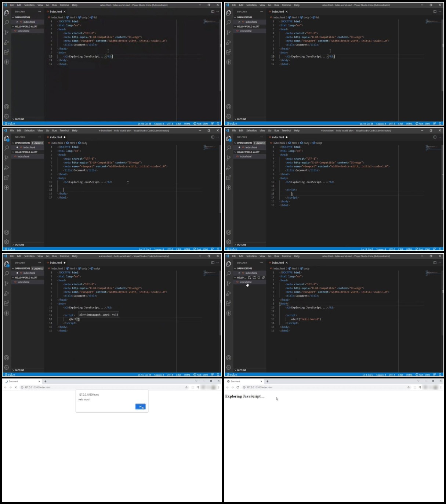
Task: Open Extensions view in top-right VS Code window
Action: [x=228, y=52]
